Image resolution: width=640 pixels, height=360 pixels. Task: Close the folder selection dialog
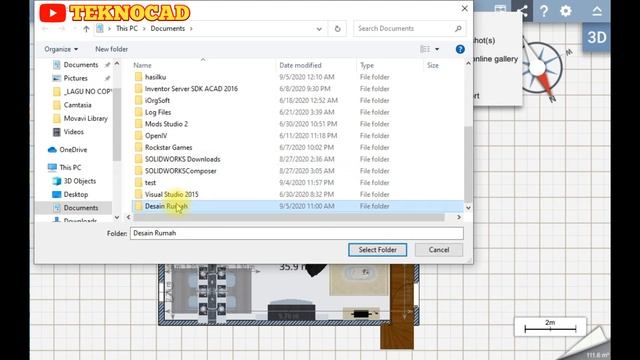pyautogui.click(x=464, y=9)
